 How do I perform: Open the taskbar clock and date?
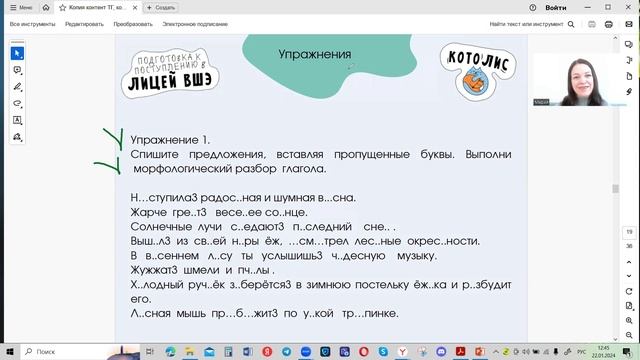(x=603, y=351)
